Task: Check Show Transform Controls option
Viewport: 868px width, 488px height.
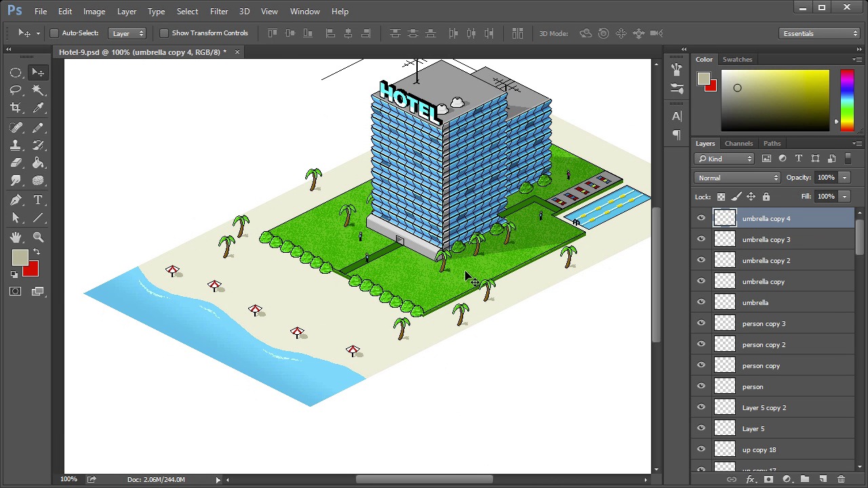Action: (164, 33)
